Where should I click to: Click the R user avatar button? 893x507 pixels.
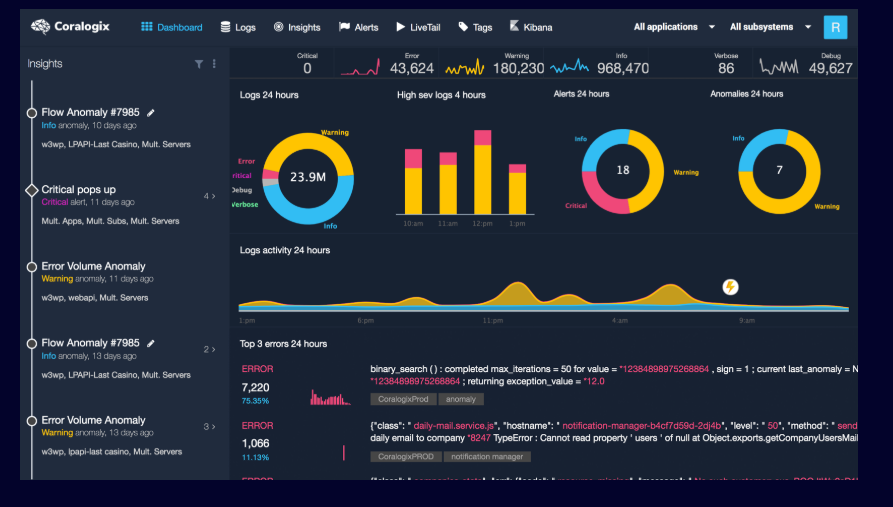pyautogui.click(x=835, y=27)
